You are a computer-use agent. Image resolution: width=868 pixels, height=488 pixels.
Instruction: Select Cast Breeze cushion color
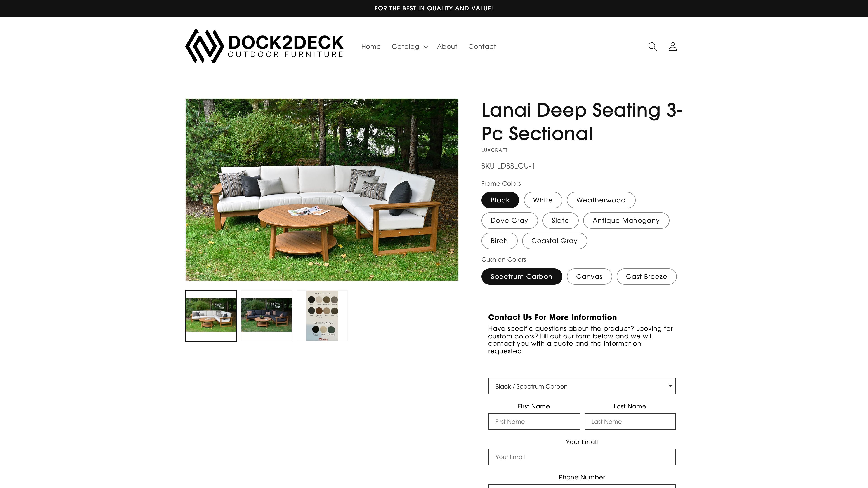(x=646, y=277)
